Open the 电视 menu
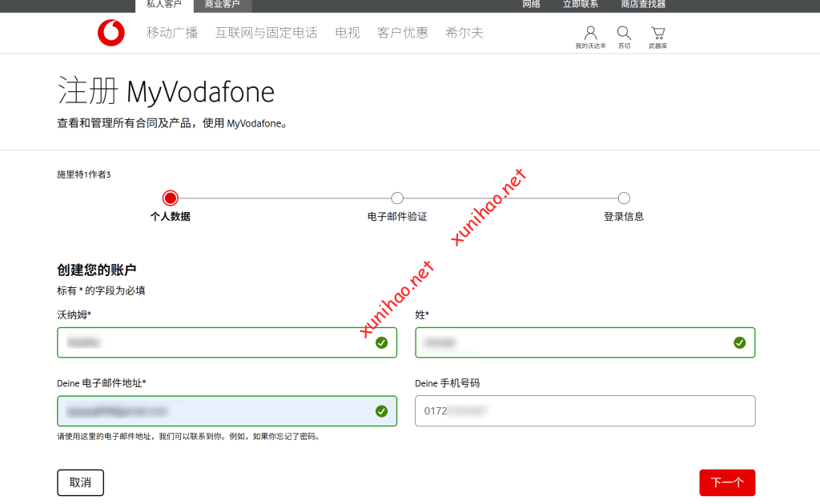This screenshot has width=820, height=504. (x=348, y=33)
